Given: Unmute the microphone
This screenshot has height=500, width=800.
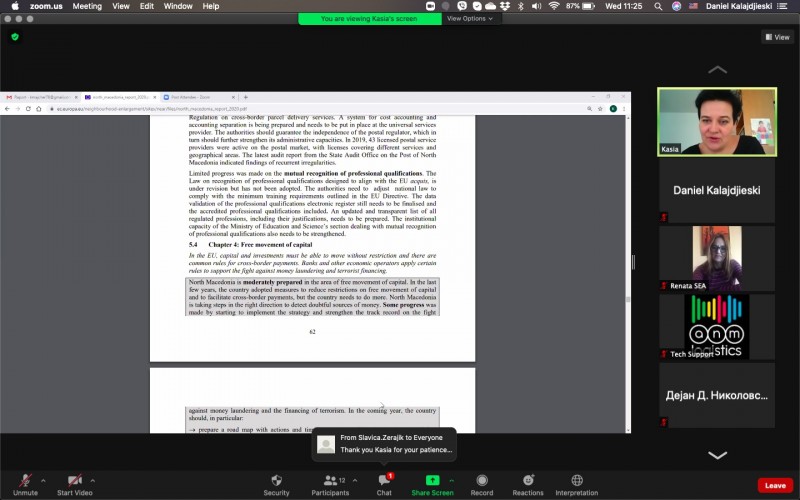Looking at the screenshot, I should coord(25,481).
